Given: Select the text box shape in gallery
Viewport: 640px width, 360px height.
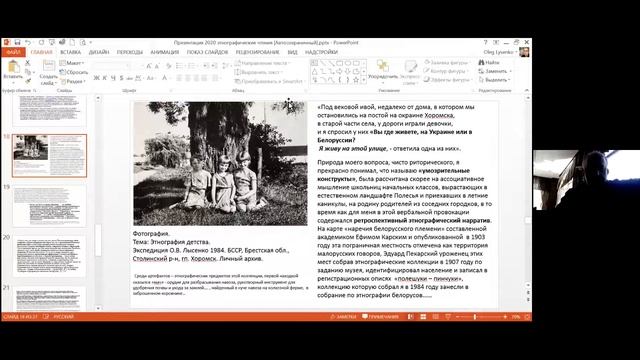Looking at the screenshot, I should [x=315, y=63].
